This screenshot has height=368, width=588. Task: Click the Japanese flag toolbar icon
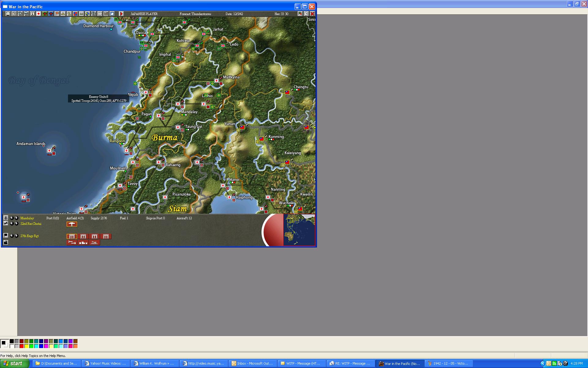click(39, 14)
